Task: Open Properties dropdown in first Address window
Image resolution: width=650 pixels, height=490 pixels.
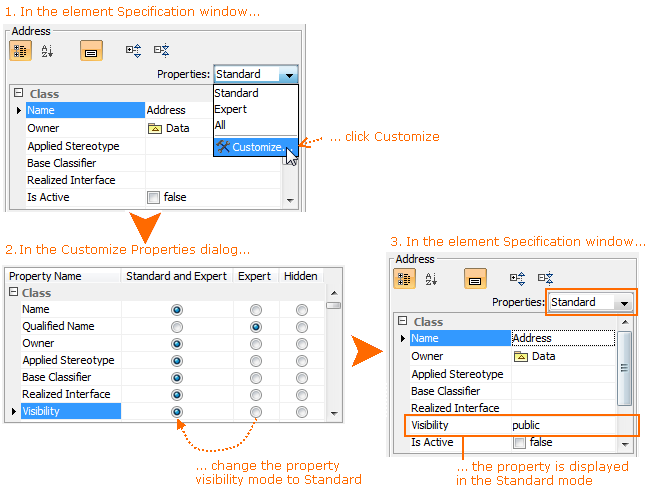Action: tap(289, 75)
